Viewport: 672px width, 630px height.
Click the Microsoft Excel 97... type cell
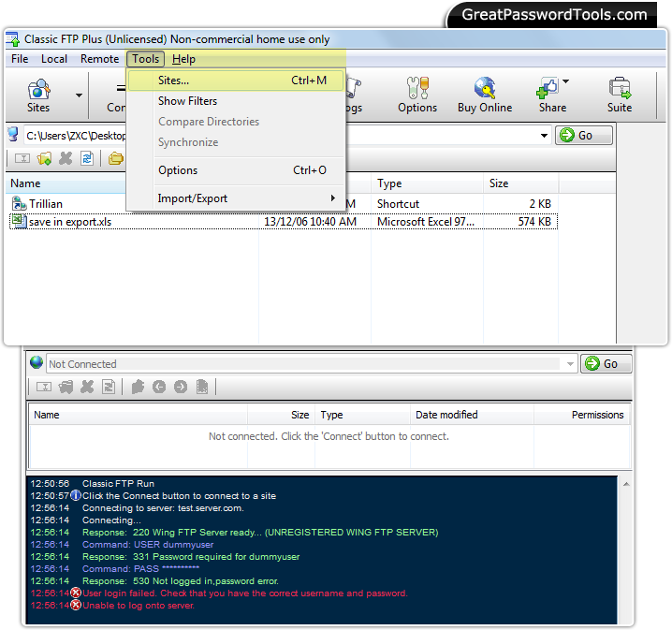coord(426,222)
